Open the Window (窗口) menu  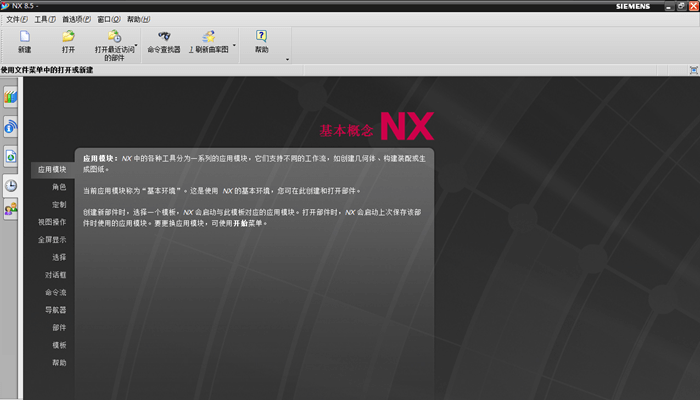(x=109, y=19)
